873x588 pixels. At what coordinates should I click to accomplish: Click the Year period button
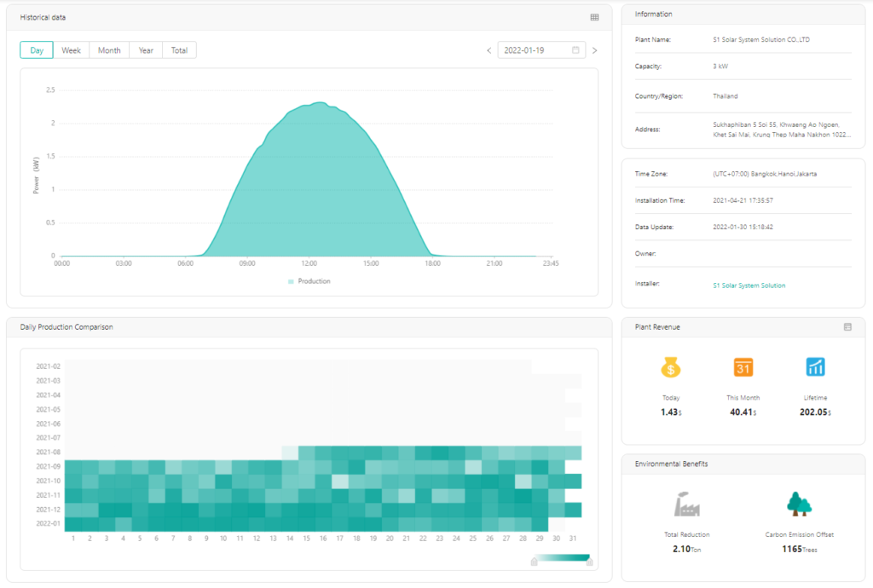[145, 49]
